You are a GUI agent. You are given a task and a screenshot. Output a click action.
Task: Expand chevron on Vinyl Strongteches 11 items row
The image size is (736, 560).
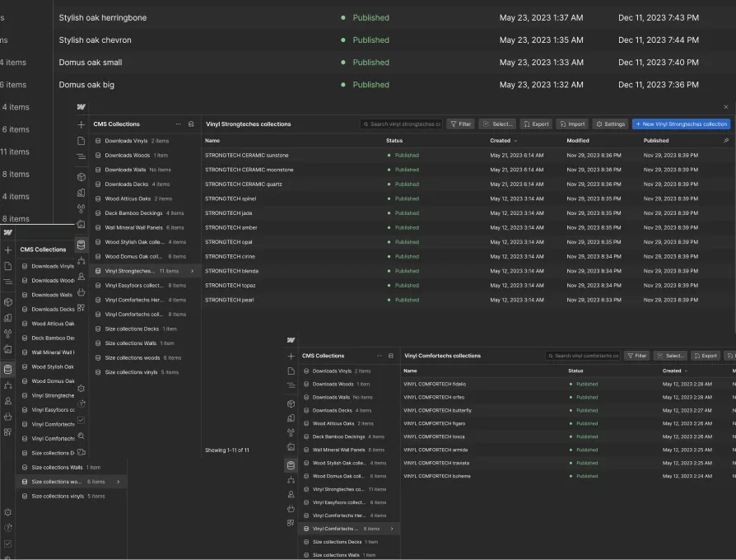[x=192, y=271]
